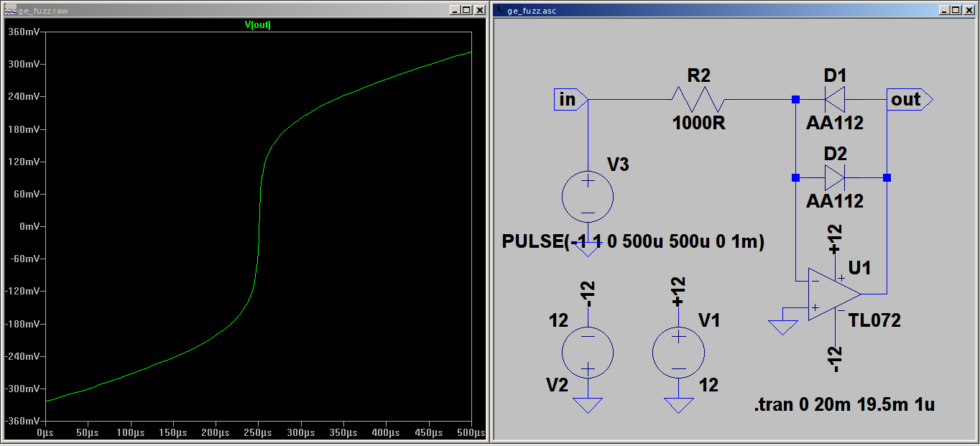Minimize the ge_fuzz.asc schematic window
This screenshot has height=446, width=980.
(943, 10)
